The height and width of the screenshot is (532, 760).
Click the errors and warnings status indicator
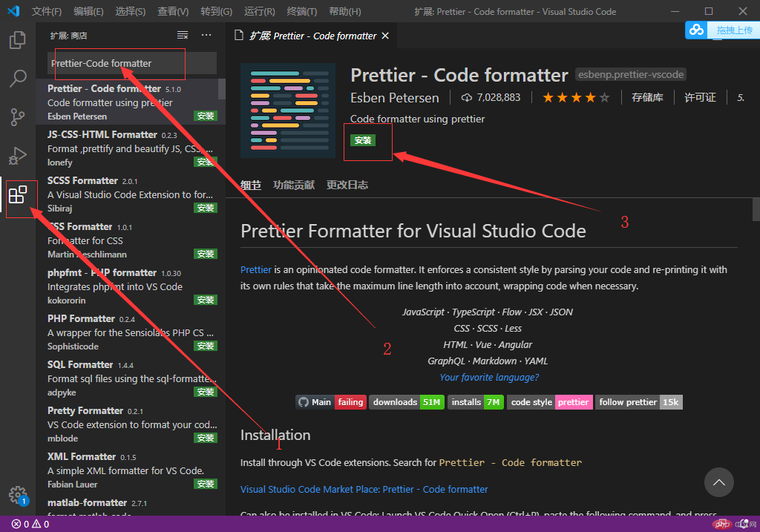(x=30, y=524)
